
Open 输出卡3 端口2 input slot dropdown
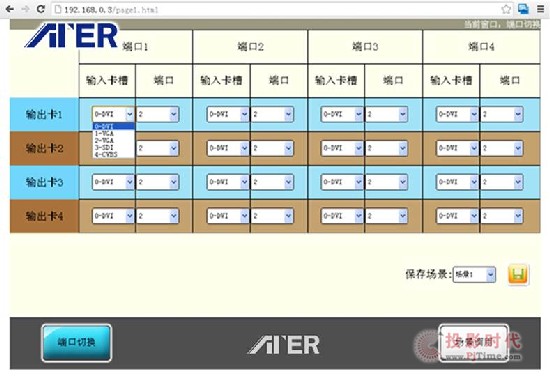(228, 182)
